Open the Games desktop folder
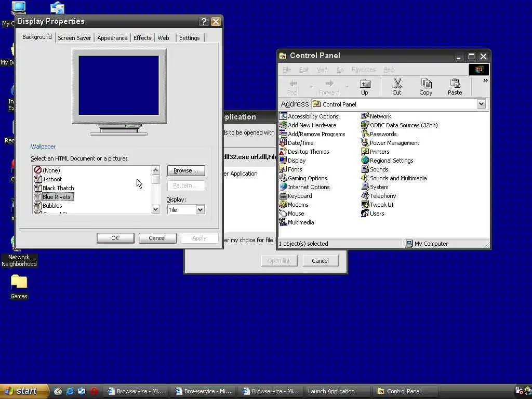 tap(19, 287)
